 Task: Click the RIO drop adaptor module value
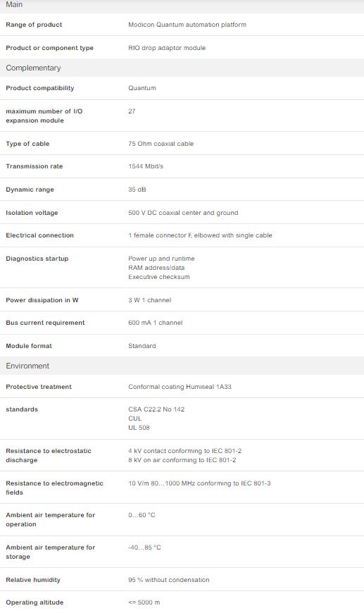pos(167,48)
